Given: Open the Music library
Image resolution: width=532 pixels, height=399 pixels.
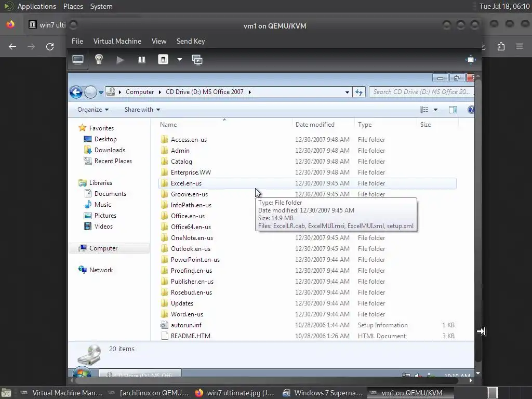Looking at the screenshot, I should coord(102,205).
